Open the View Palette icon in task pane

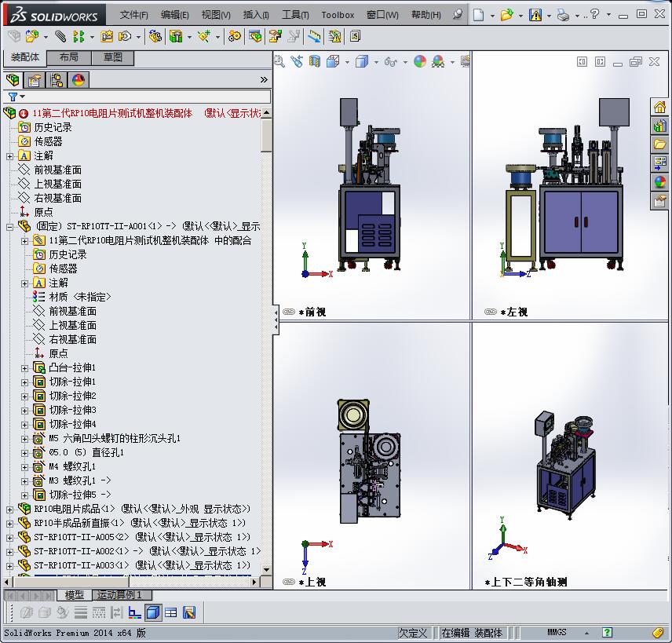point(660,163)
